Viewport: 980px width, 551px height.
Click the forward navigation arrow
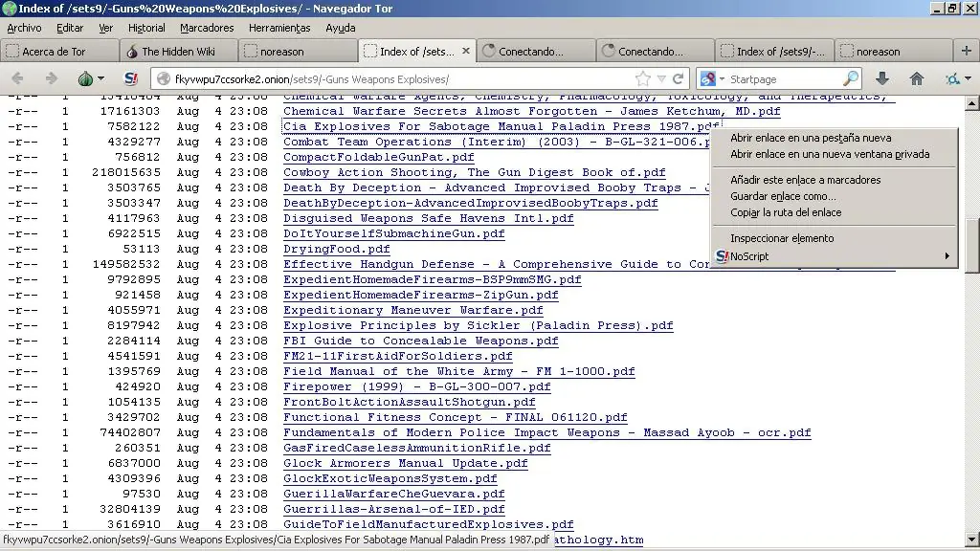tap(52, 78)
